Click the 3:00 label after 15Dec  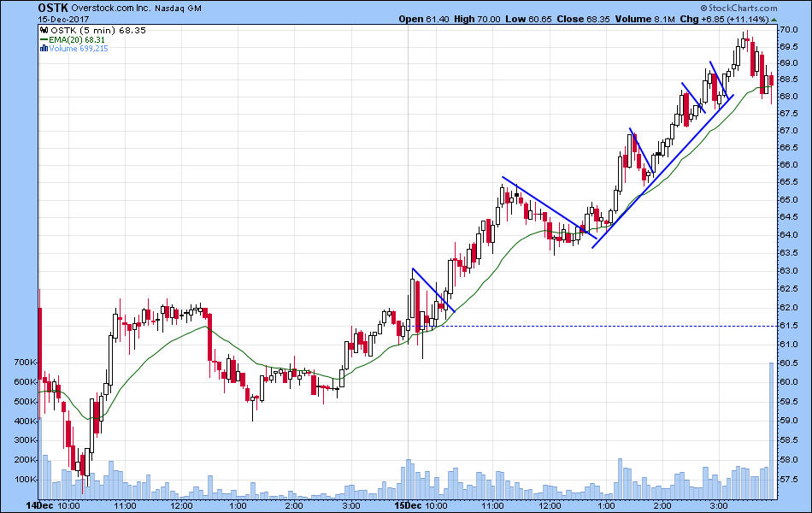(718, 506)
